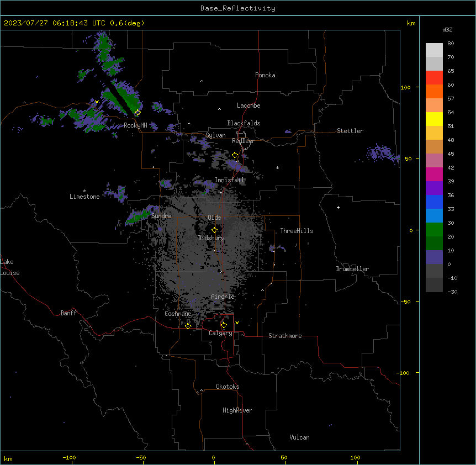Click the HighRiver label

tap(237, 410)
